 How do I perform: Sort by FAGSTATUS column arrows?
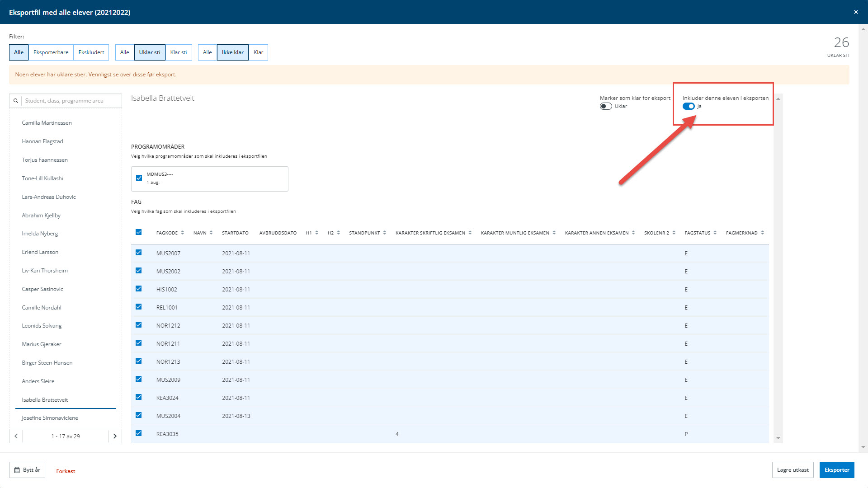click(x=715, y=233)
